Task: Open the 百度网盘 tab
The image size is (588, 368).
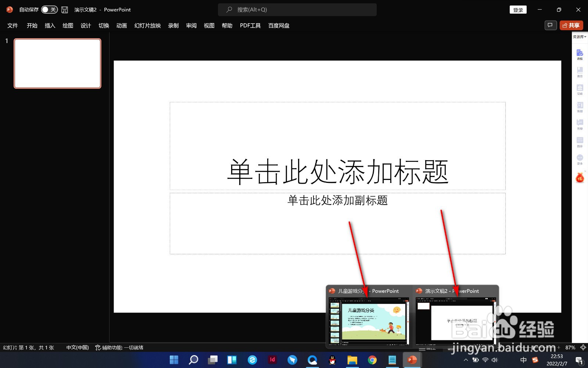Action: coord(279,25)
